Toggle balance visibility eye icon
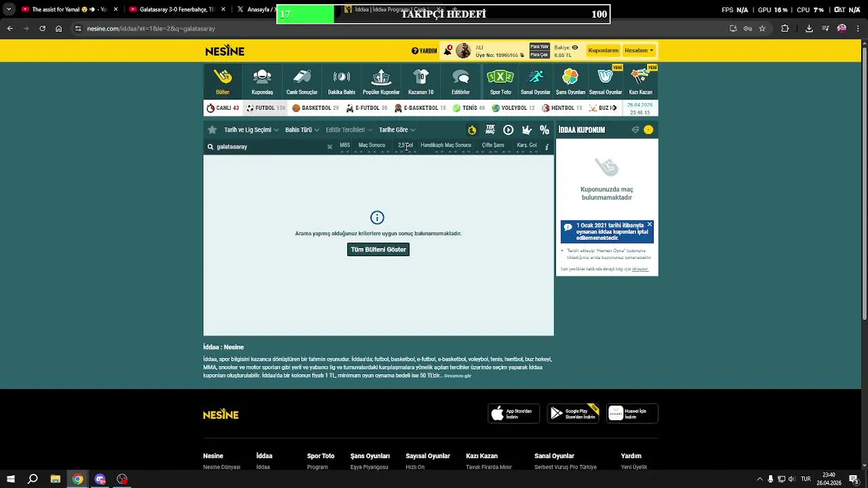Image resolution: width=868 pixels, height=488 pixels. tap(575, 47)
